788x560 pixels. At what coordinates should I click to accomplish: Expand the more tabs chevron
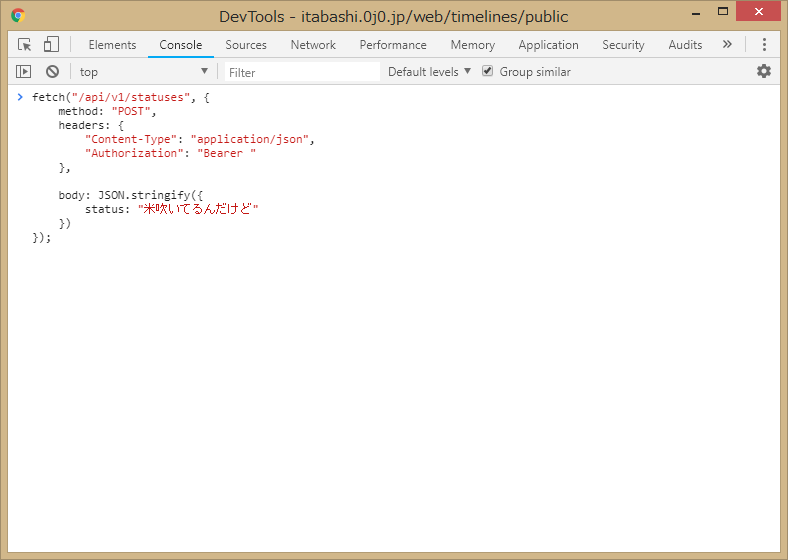pyautogui.click(x=727, y=45)
